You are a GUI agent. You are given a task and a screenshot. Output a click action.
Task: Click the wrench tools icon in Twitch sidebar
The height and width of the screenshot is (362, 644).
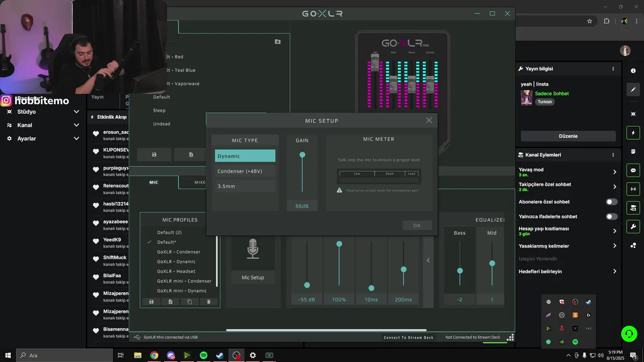(x=633, y=227)
